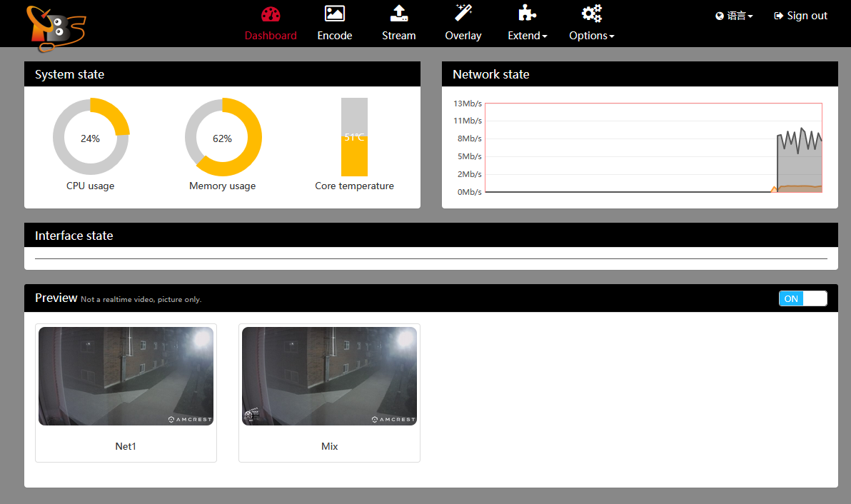Click the Memory usage donut gauge
This screenshot has width=851, height=504.
coord(223,137)
